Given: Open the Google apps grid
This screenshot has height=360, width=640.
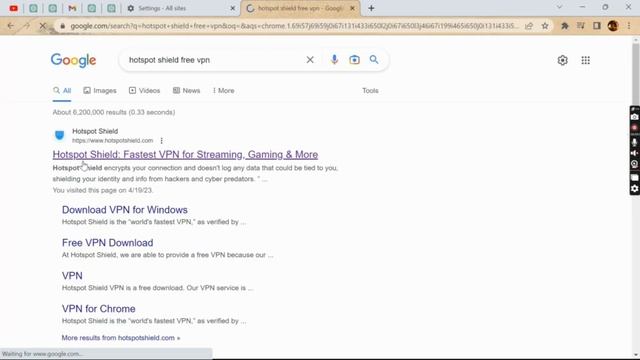Looking at the screenshot, I should tap(586, 60).
